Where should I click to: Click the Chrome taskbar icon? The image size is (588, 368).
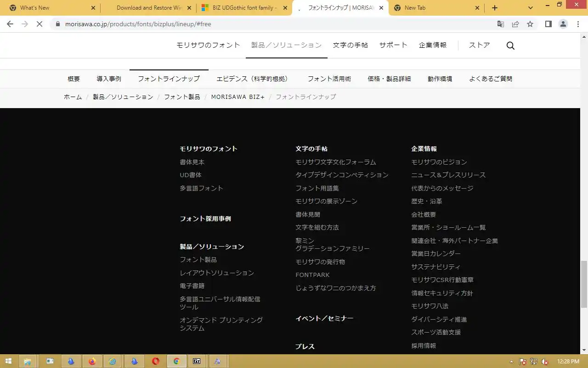click(176, 362)
